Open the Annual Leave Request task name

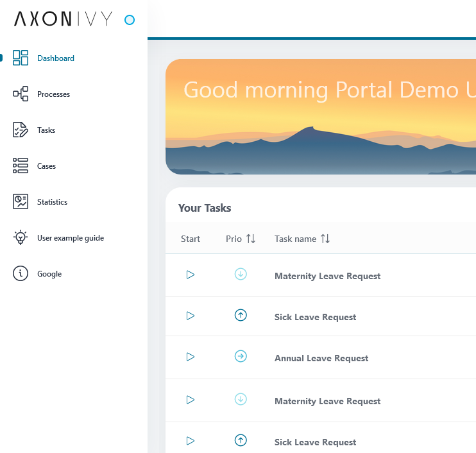tap(321, 358)
